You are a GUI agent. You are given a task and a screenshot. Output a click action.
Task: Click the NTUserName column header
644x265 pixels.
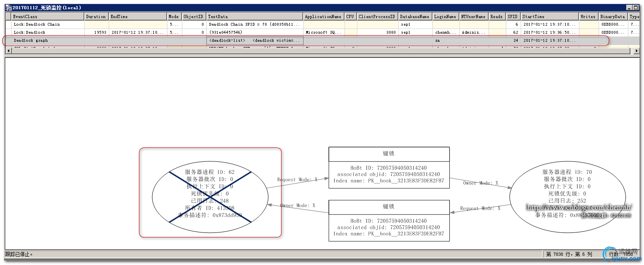(x=474, y=16)
